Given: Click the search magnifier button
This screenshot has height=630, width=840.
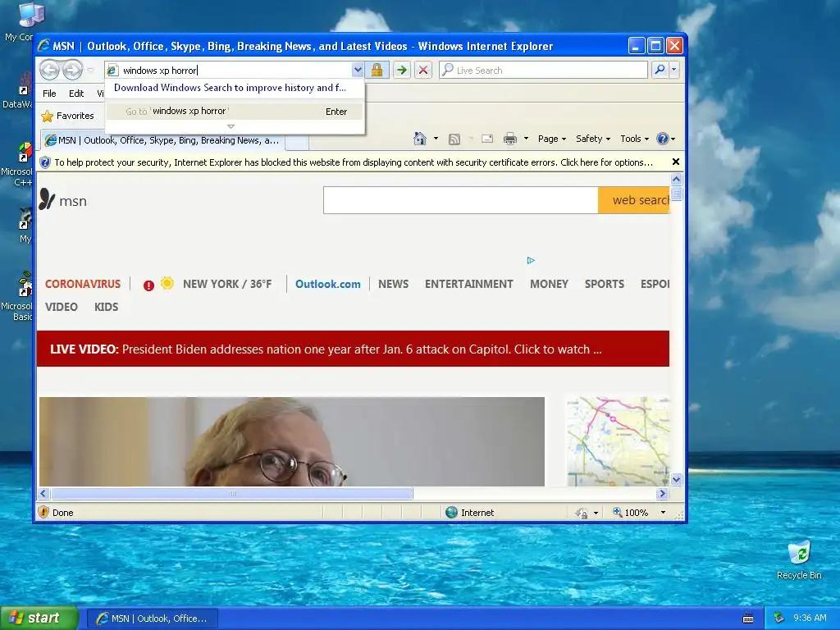Looking at the screenshot, I should pyautogui.click(x=660, y=70).
